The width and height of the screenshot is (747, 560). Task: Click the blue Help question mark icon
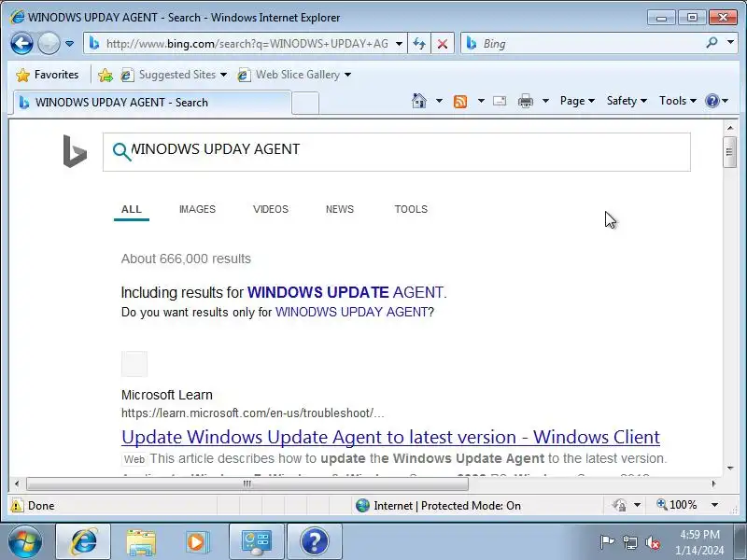(712, 101)
